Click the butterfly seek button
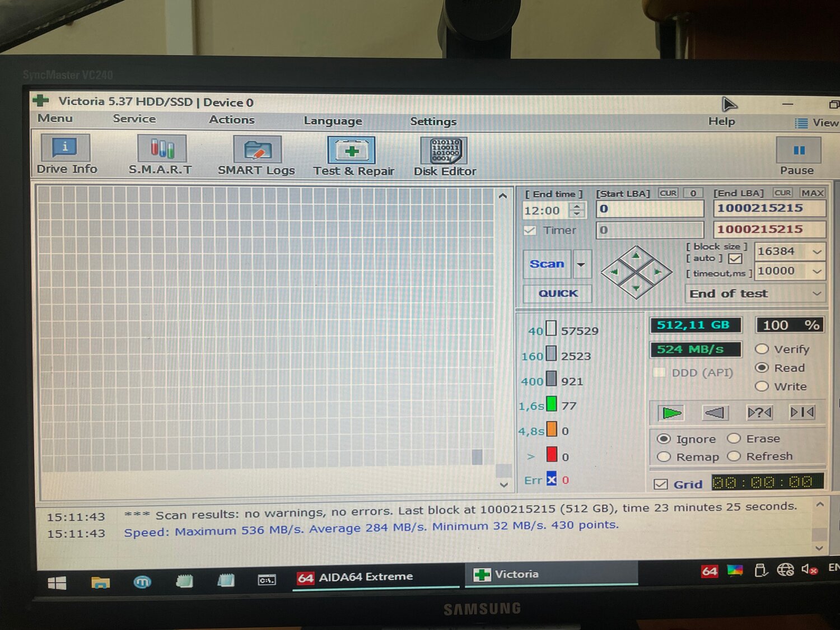Screen dimensions: 840x630 pyautogui.click(x=802, y=413)
